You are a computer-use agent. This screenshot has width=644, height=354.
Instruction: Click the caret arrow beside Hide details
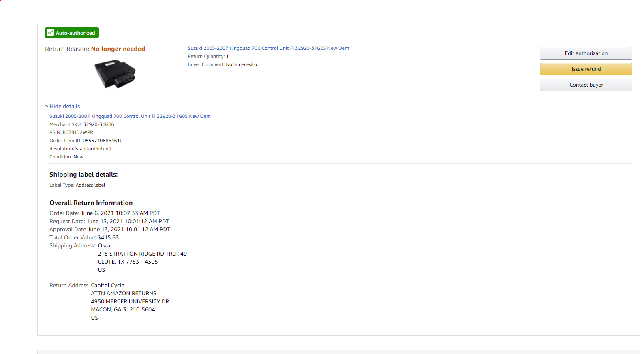[46, 106]
